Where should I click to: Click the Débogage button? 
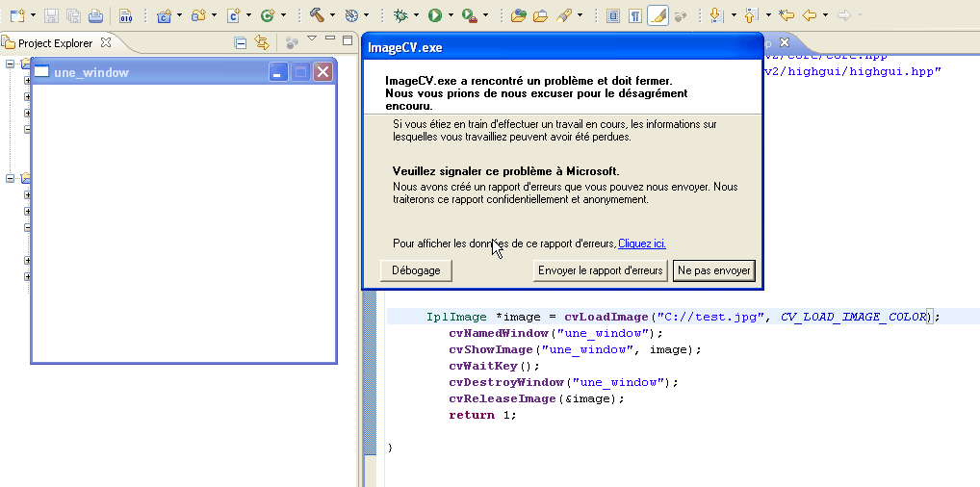point(416,270)
